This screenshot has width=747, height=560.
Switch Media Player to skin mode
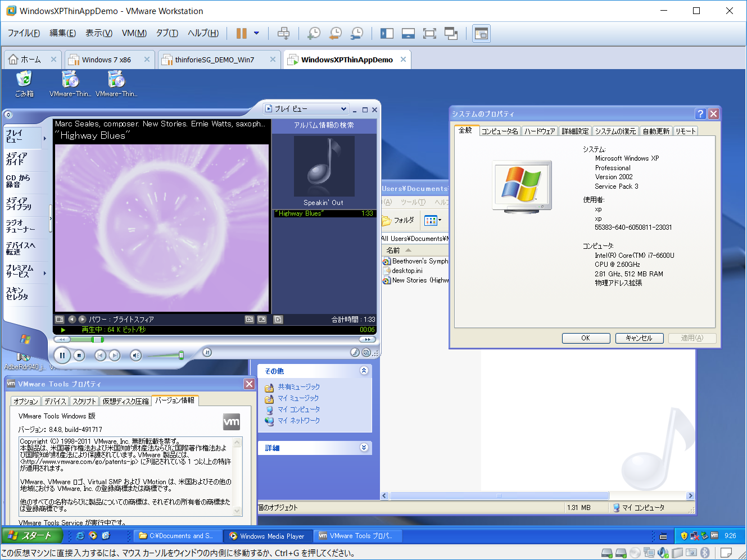[366, 353]
